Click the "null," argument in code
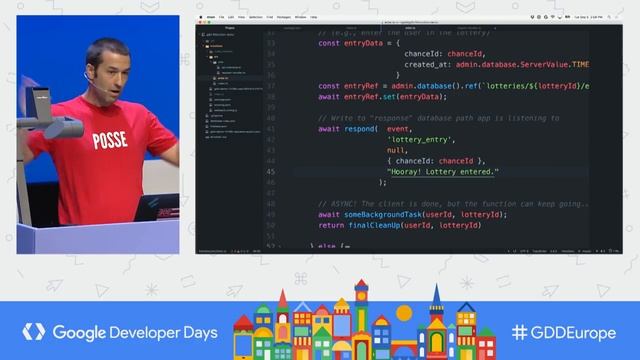The width and height of the screenshot is (640, 360). point(397,150)
